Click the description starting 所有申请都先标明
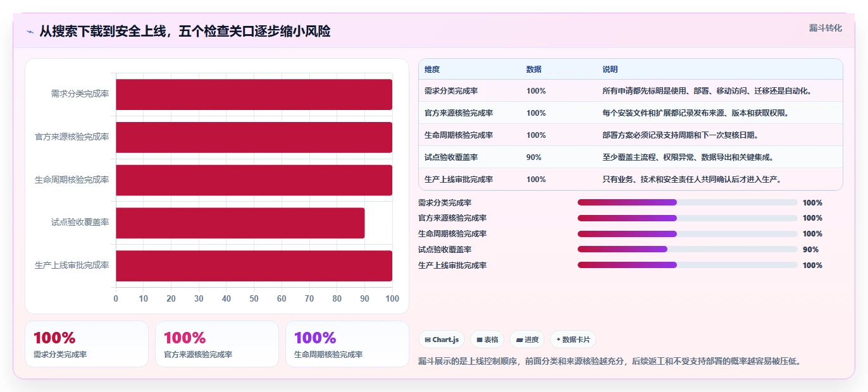The width and height of the screenshot is (868, 392). 707,91
